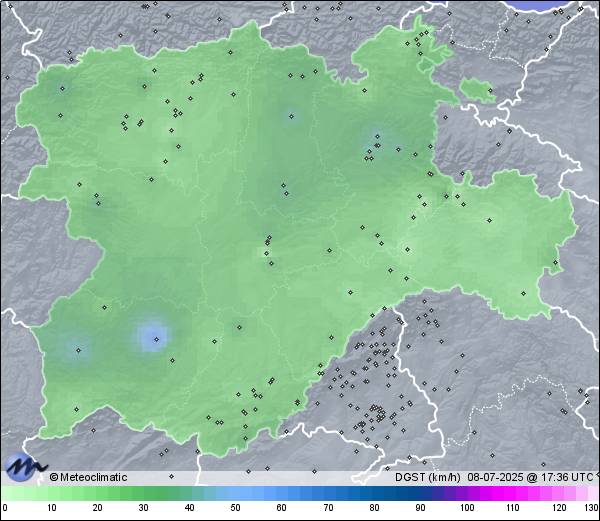
Task: Click legend value 10
Action: coord(52,508)
